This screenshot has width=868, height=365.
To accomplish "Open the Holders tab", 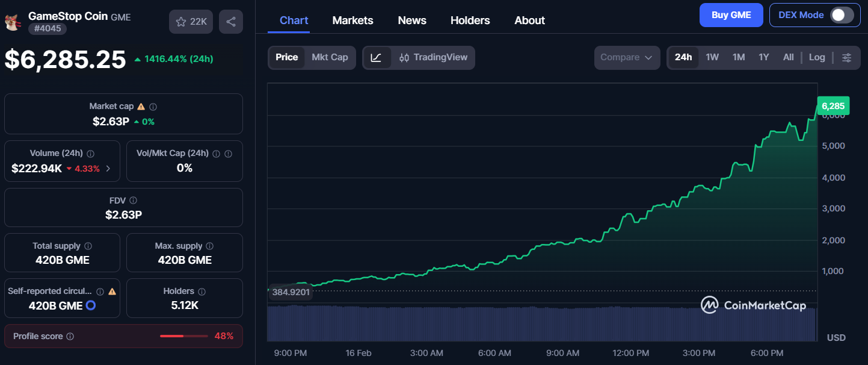I will click(470, 20).
